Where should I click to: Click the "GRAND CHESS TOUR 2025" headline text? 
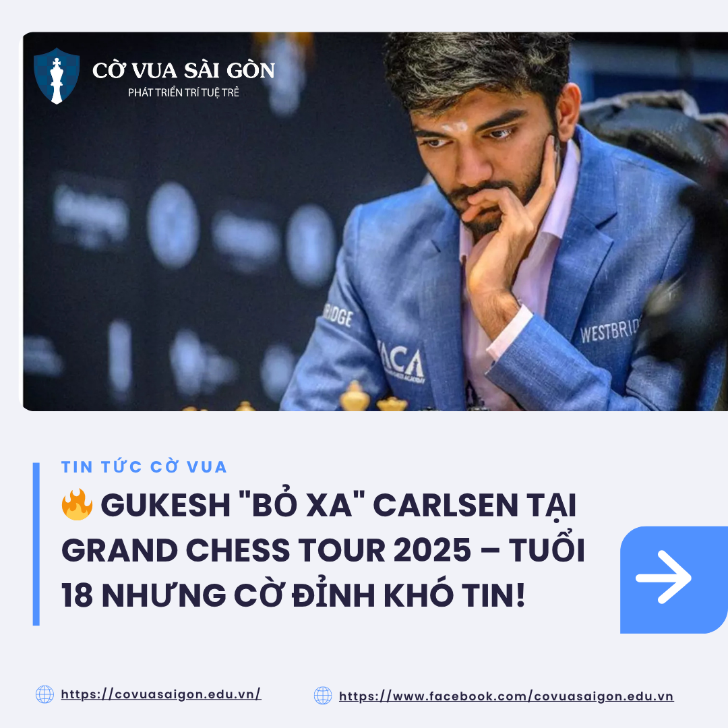coord(266,551)
